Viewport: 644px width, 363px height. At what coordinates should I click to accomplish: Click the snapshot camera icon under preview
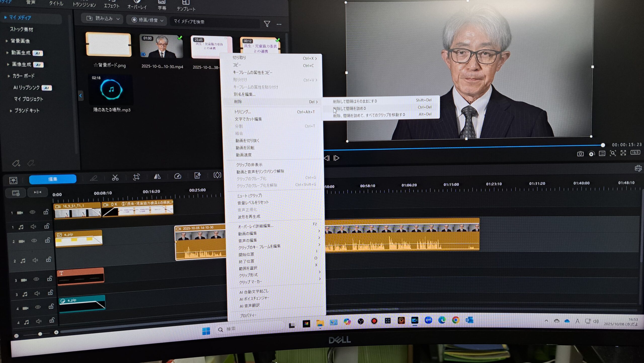tap(580, 154)
